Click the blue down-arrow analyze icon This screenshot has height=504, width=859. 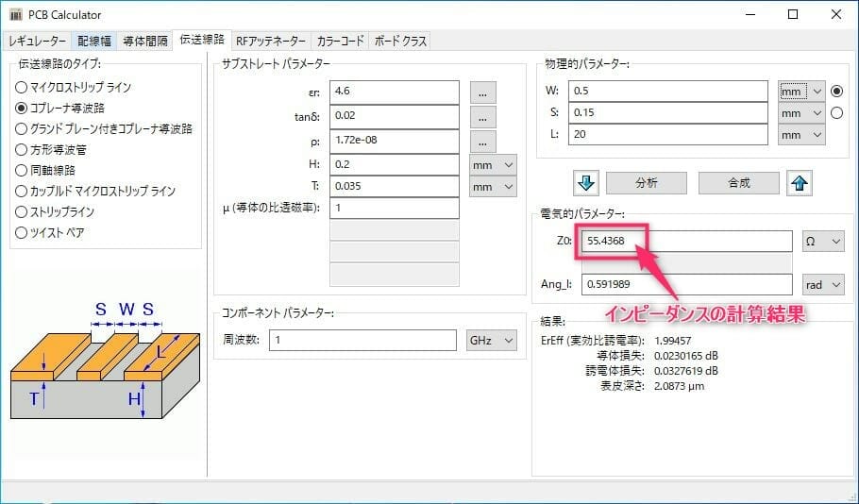click(586, 183)
